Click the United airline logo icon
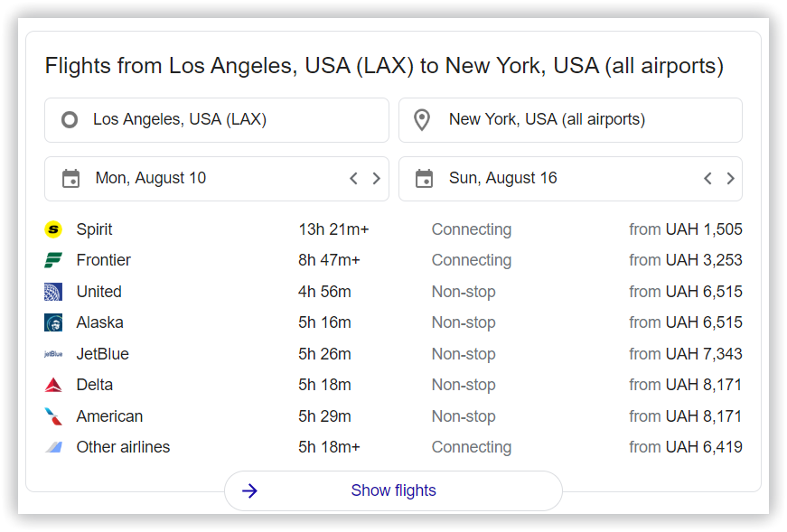Screen dimensions: 787x532 pos(53,292)
